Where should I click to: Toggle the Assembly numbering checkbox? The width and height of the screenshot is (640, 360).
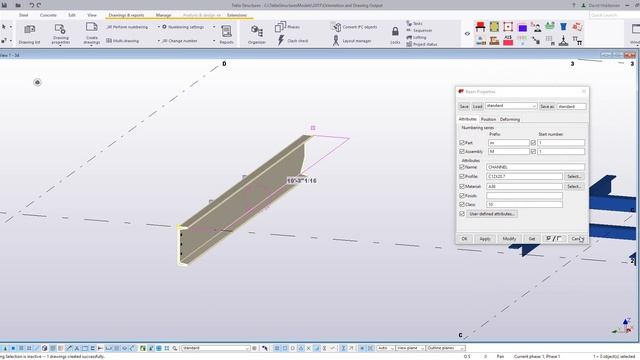click(462, 151)
